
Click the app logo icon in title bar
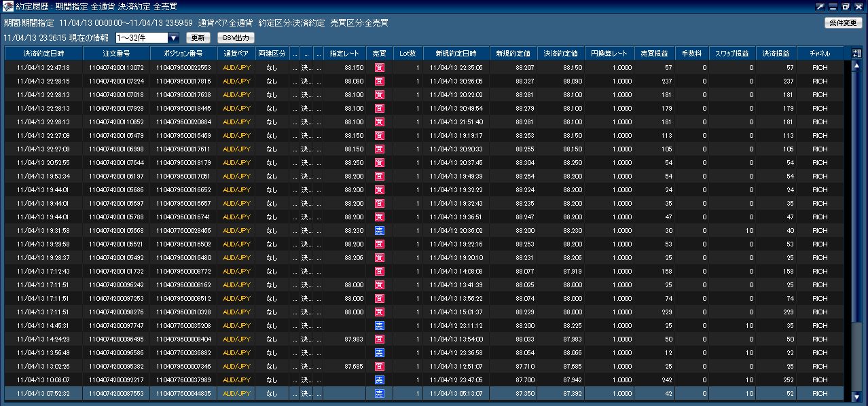pyautogui.click(x=7, y=6)
